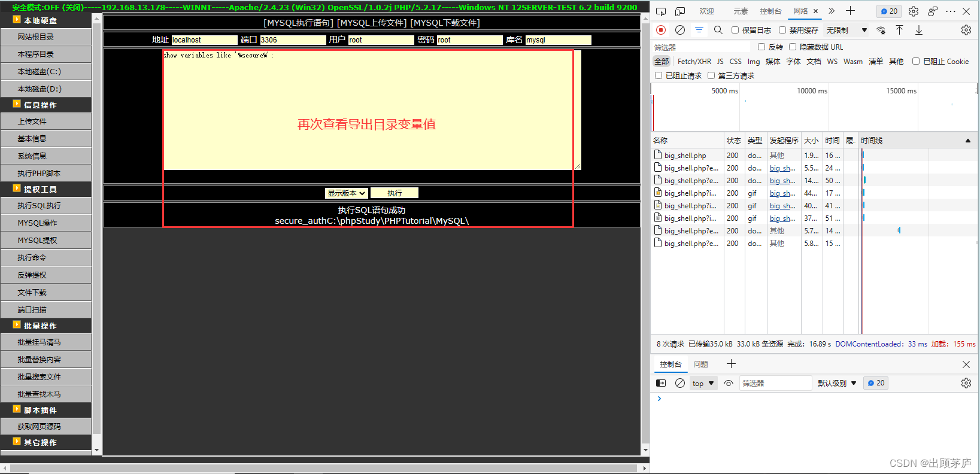Open DevTools settings gear in top bar
The height and width of the screenshot is (474, 980).
tap(914, 11)
